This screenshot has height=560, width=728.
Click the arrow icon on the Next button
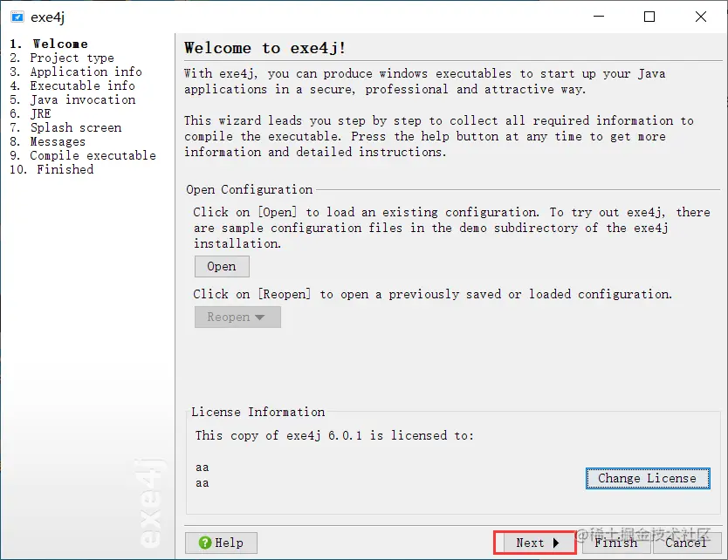pyautogui.click(x=556, y=543)
